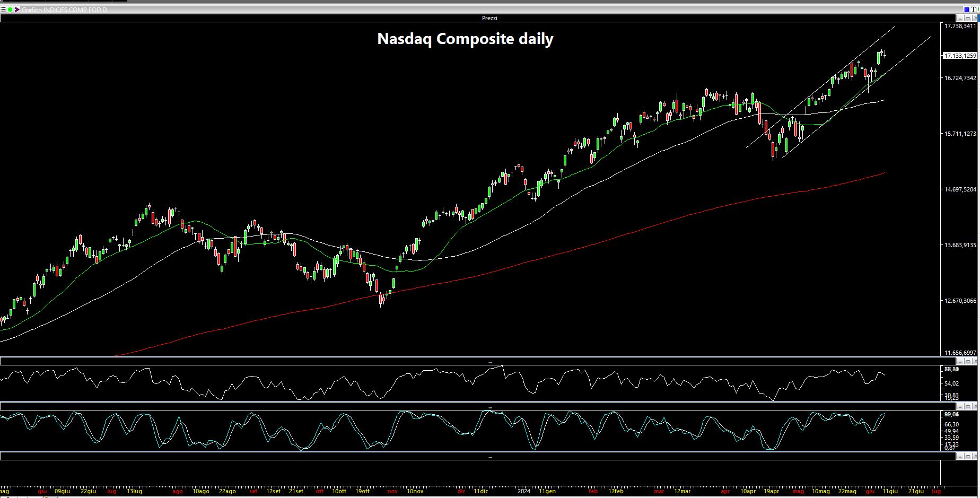
Task: Minimize the Prezzi price panel
Action: 960,18
